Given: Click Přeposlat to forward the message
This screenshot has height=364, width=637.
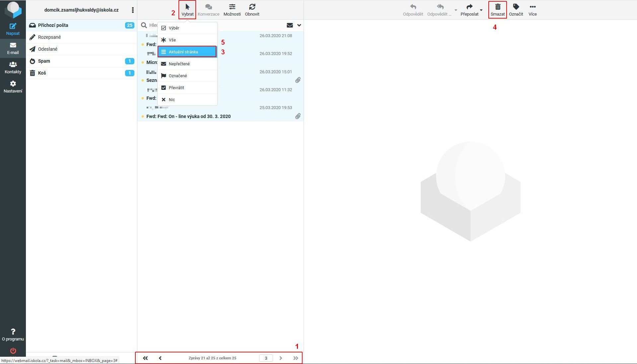Looking at the screenshot, I should click(x=469, y=10).
